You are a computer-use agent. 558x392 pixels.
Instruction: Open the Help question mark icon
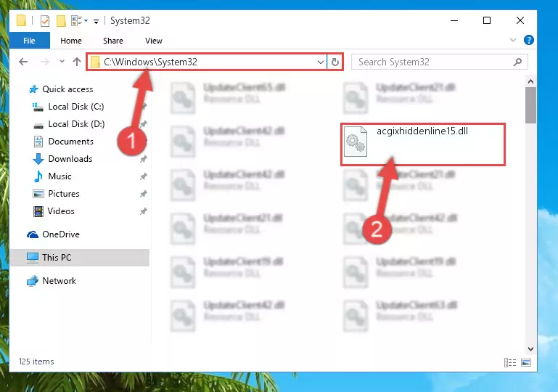pos(529,40)
